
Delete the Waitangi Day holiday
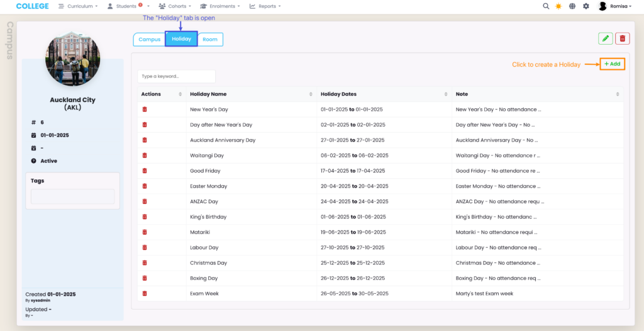click(x=145, y=155)
